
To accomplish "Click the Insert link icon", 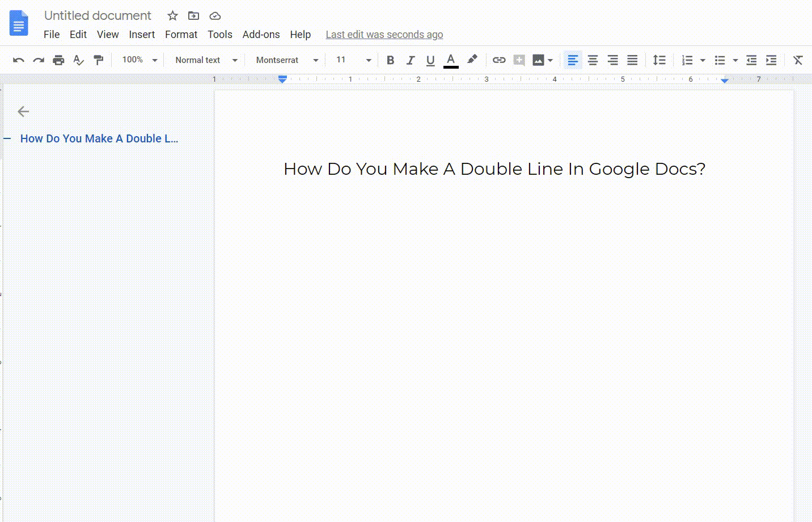I will tap(499, 60).
